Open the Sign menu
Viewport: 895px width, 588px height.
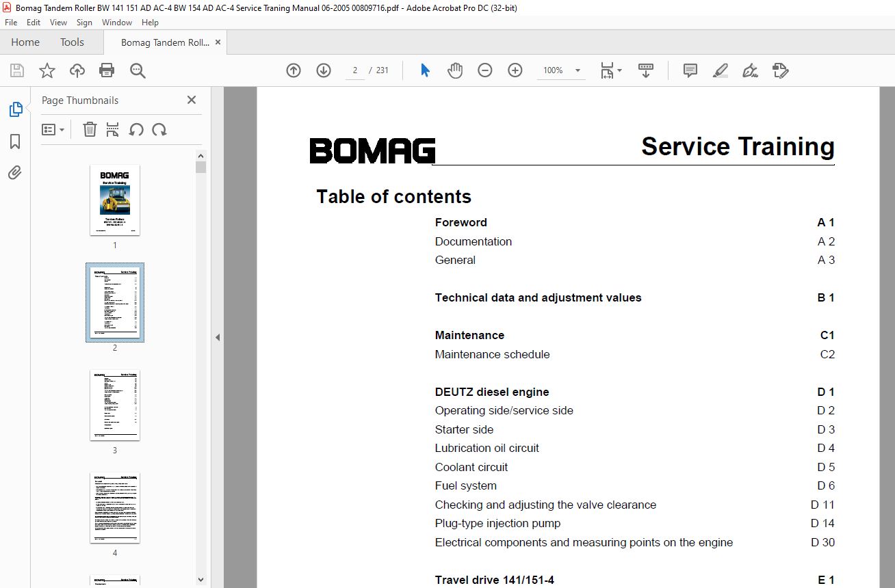pos(84,23)
